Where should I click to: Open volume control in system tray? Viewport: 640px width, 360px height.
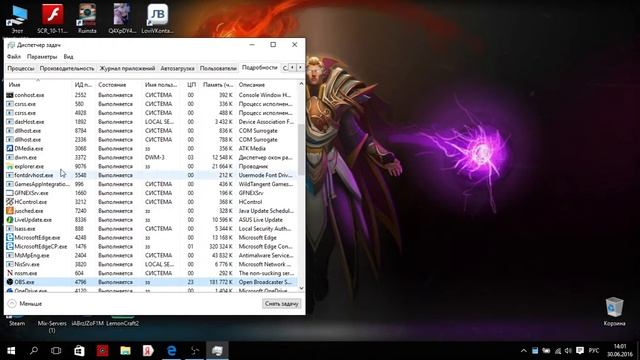click(x=568, y=351)
